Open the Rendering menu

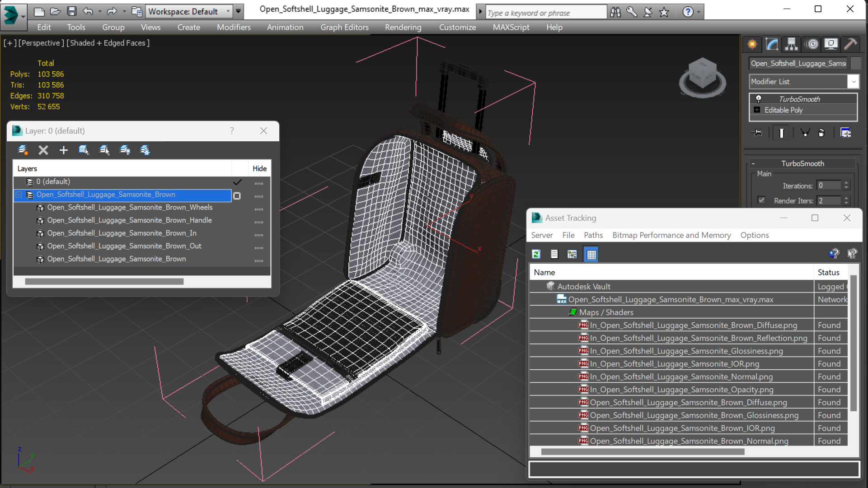click(x=403, y=27)
